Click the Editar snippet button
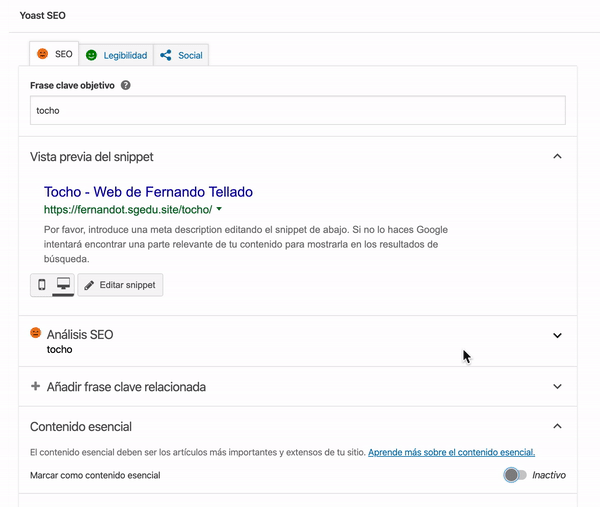The height and width of the screenshot is (507, 600). pyautogui.click(x=120, y=285)
